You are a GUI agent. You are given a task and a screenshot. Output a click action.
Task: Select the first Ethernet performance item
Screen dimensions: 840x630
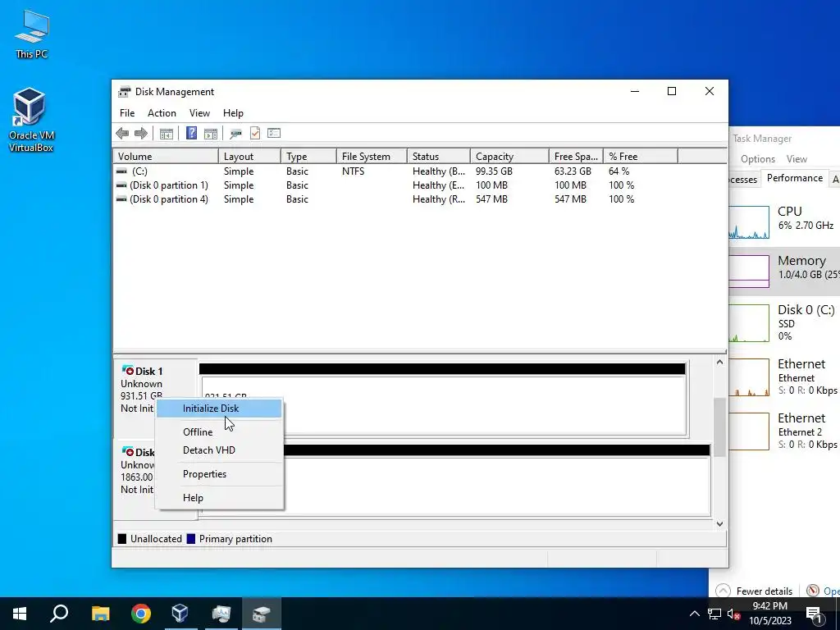click(784, 377)
